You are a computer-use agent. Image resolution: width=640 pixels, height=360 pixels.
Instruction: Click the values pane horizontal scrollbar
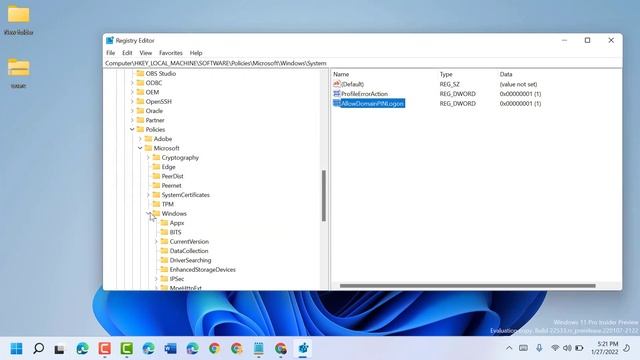pos(467,286)
